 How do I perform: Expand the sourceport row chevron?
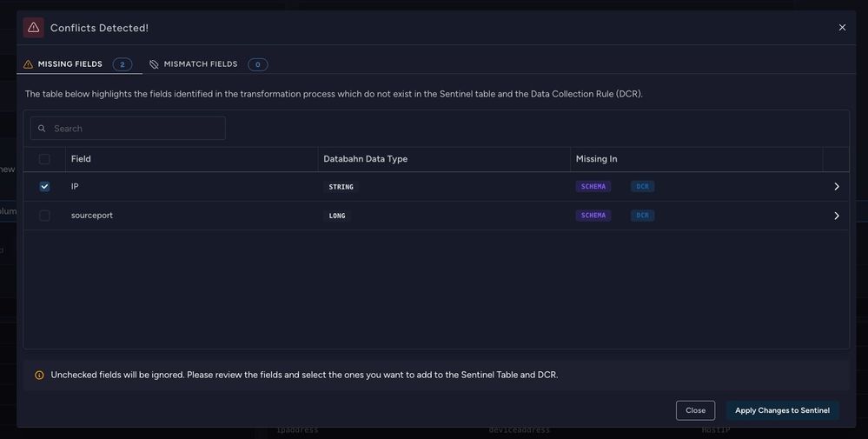836,216
